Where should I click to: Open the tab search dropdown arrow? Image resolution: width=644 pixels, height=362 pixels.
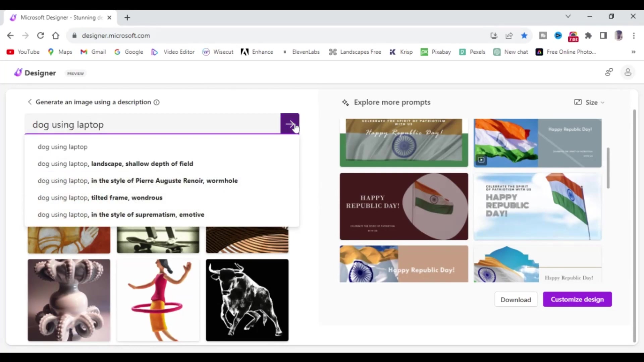[568, 16]
